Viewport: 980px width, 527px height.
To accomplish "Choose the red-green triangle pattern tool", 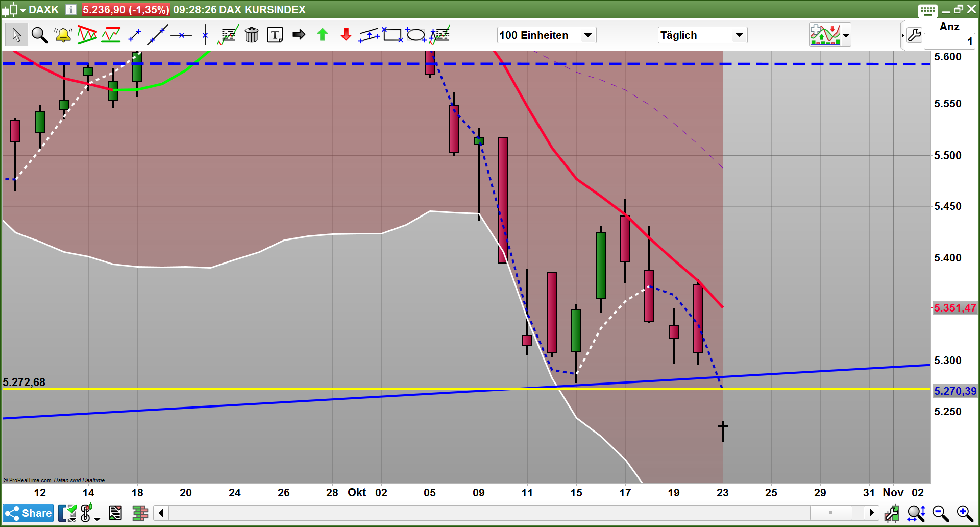I will point(87,35).
